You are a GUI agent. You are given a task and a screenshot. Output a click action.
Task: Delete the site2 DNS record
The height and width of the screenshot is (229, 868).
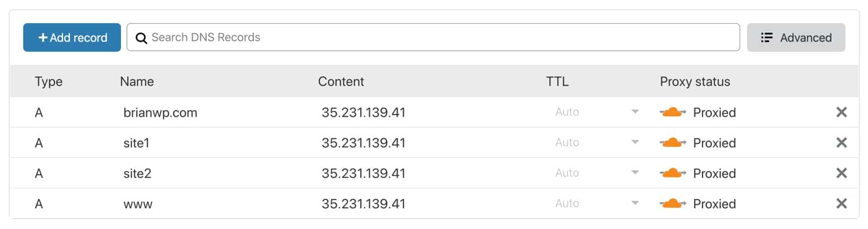(841, 173)
